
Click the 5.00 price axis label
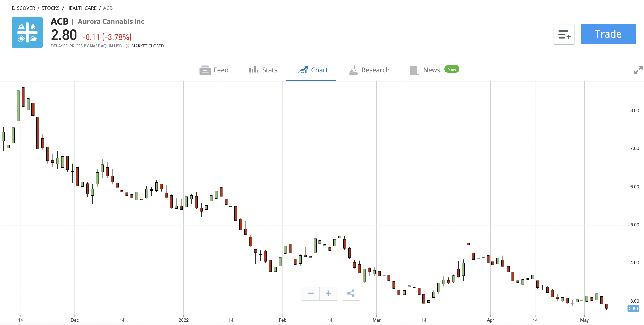(634, 225)
